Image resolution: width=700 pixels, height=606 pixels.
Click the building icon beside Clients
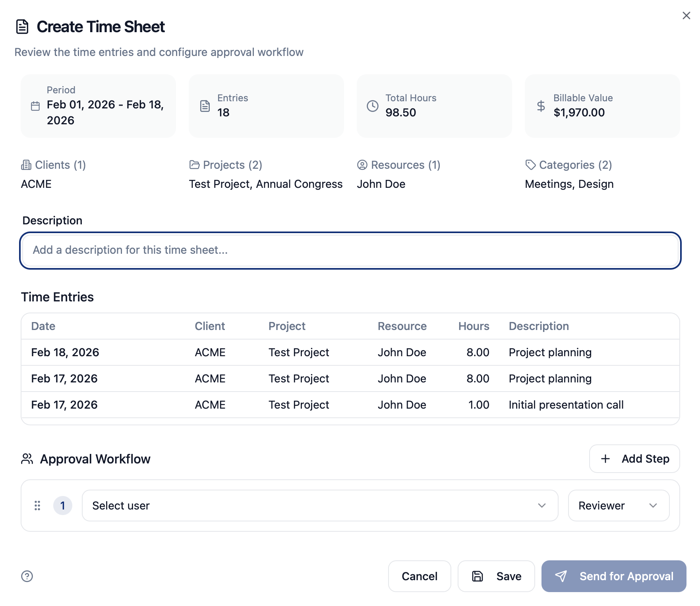(26, 165)
